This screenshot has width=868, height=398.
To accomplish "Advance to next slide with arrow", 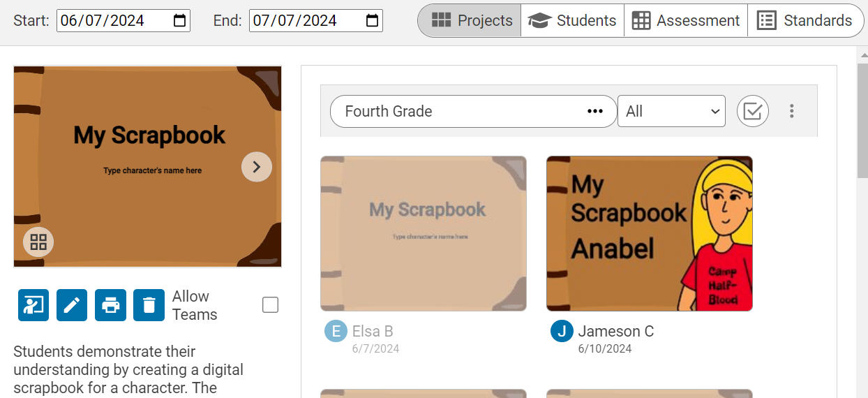I will tap(257, 167).
